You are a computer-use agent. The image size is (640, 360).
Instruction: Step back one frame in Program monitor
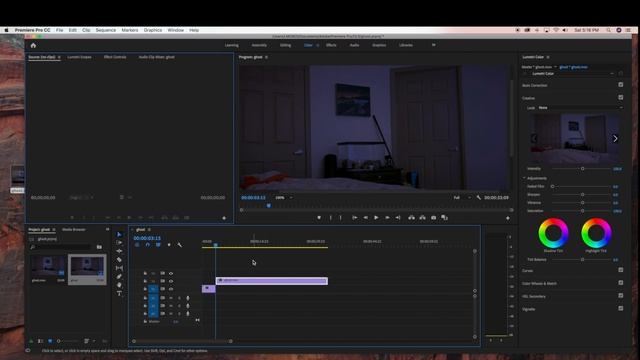coord(366,218)
